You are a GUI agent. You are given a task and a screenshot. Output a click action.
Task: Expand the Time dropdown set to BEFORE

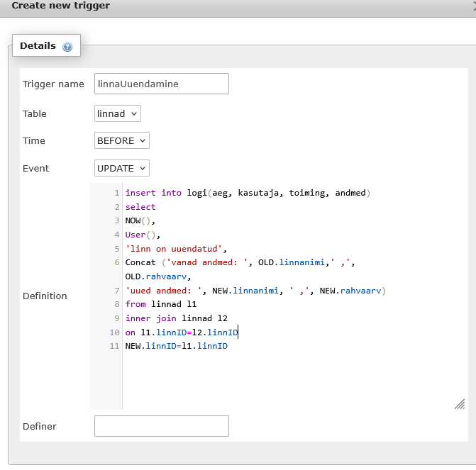click(x=122, y=140)
